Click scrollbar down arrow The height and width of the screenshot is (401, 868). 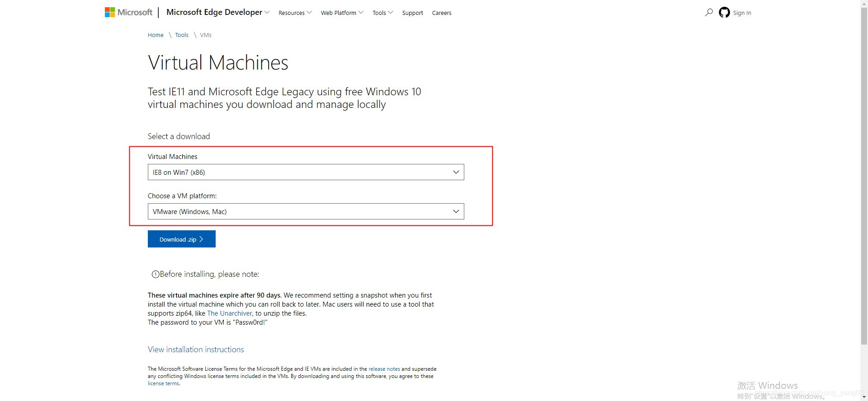pos(864,397)
